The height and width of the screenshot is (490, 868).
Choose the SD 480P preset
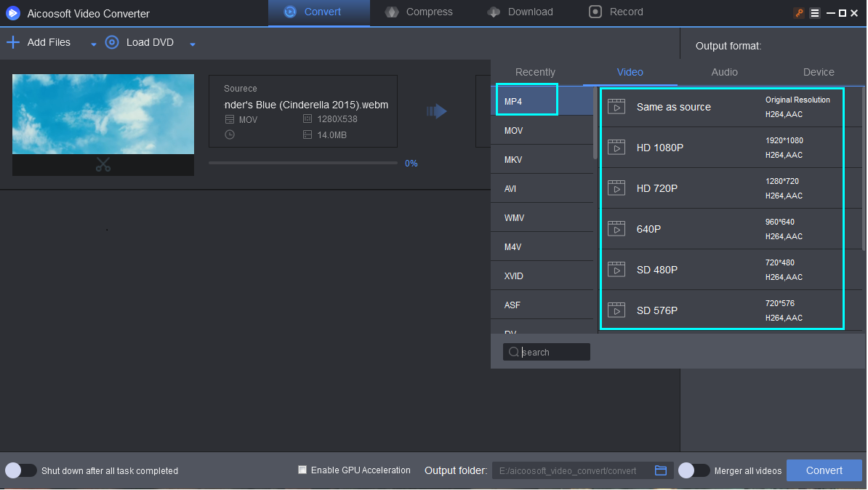(730, 270)
